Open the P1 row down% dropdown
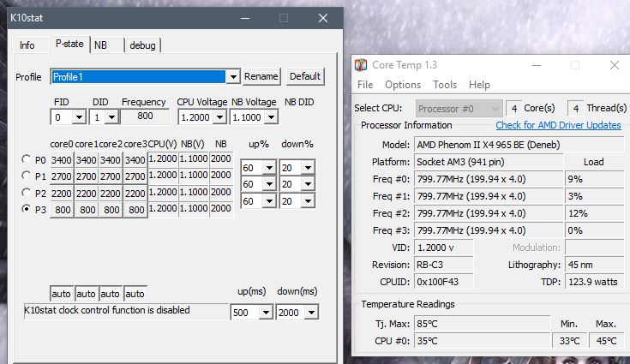This screenshot has height=364, width=630. [309, 184]
